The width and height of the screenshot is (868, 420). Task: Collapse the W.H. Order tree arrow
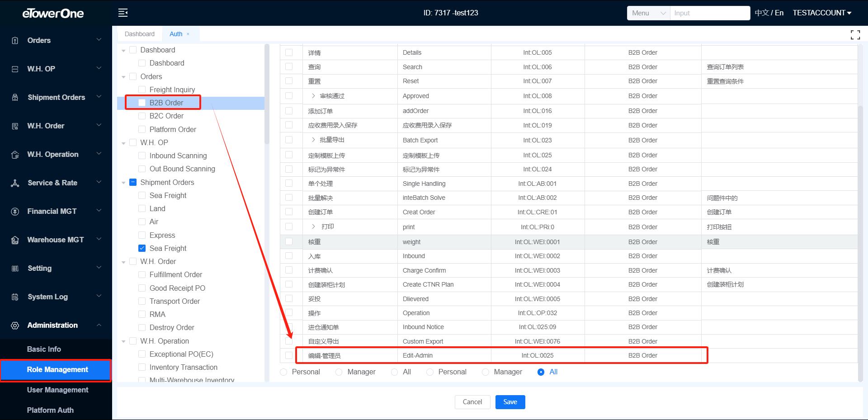tap(123, 262)
